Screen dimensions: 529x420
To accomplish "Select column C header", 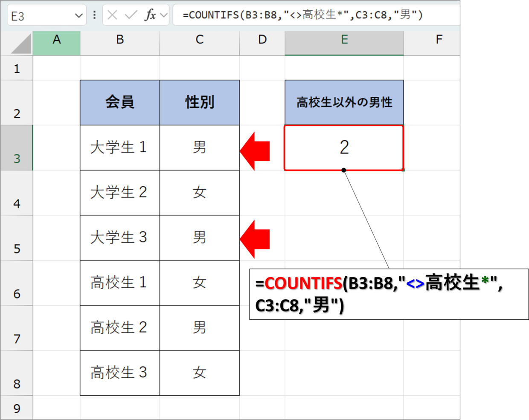I will 200,43.
